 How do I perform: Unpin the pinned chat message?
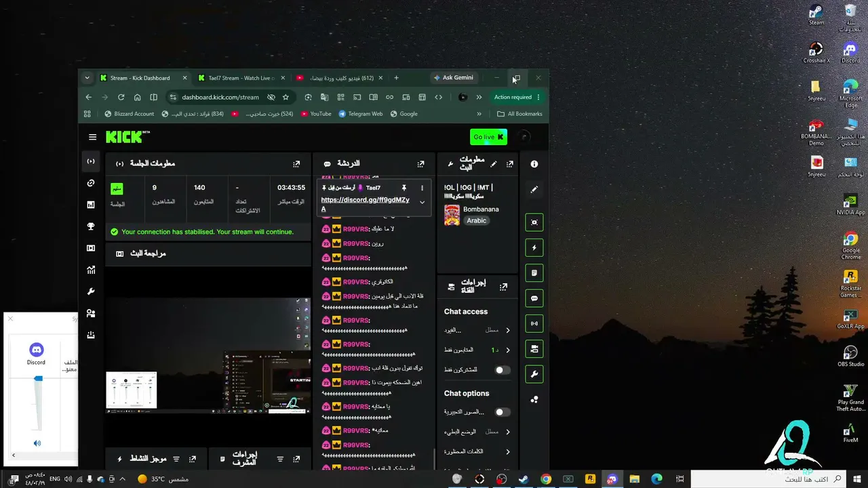click(404, 188)
